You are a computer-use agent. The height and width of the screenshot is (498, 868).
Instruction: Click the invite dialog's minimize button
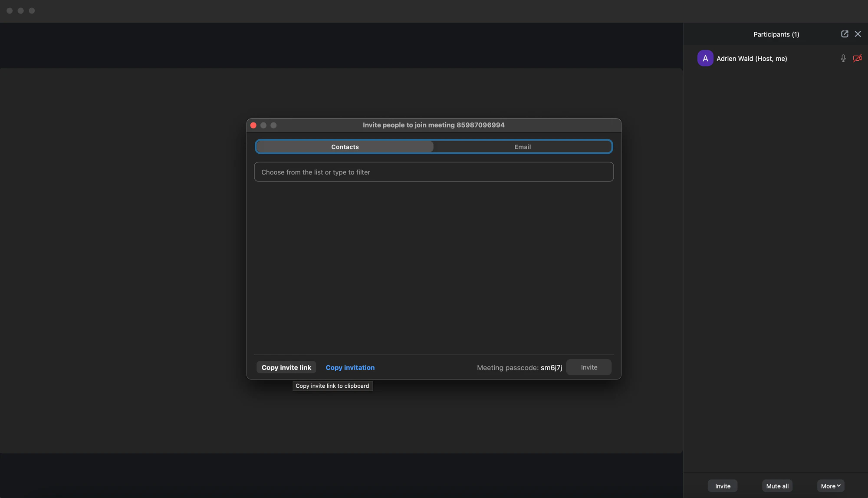(x=263, y=125)
